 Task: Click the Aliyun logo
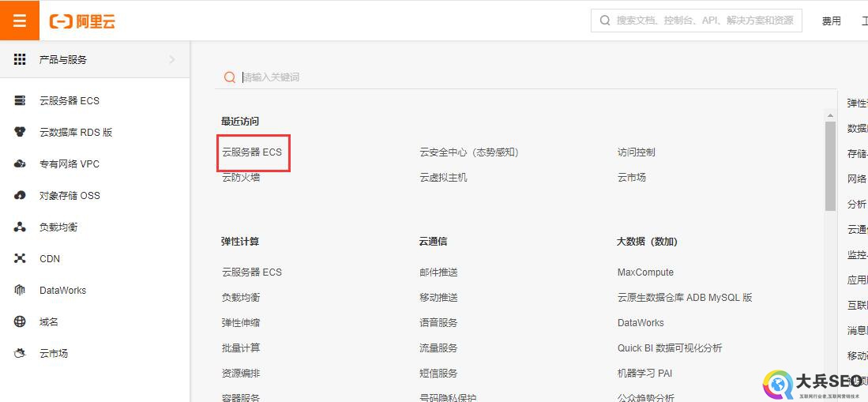[82, 21]
